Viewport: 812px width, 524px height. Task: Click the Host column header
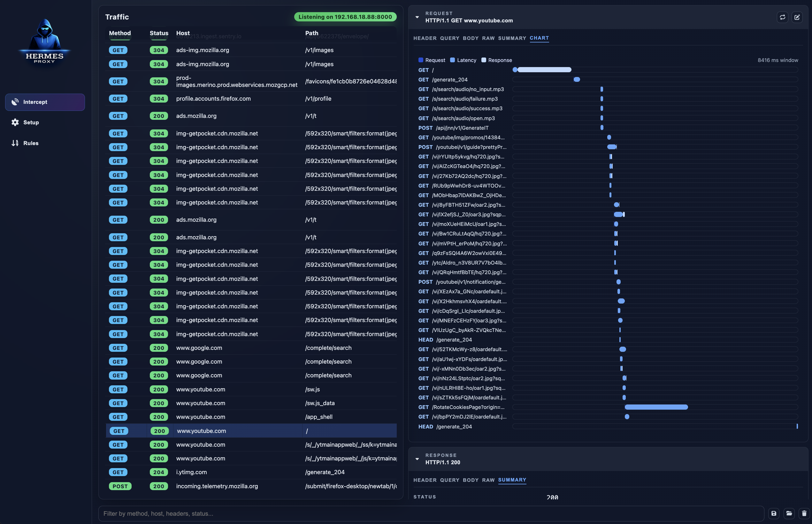tap(183, 33)
